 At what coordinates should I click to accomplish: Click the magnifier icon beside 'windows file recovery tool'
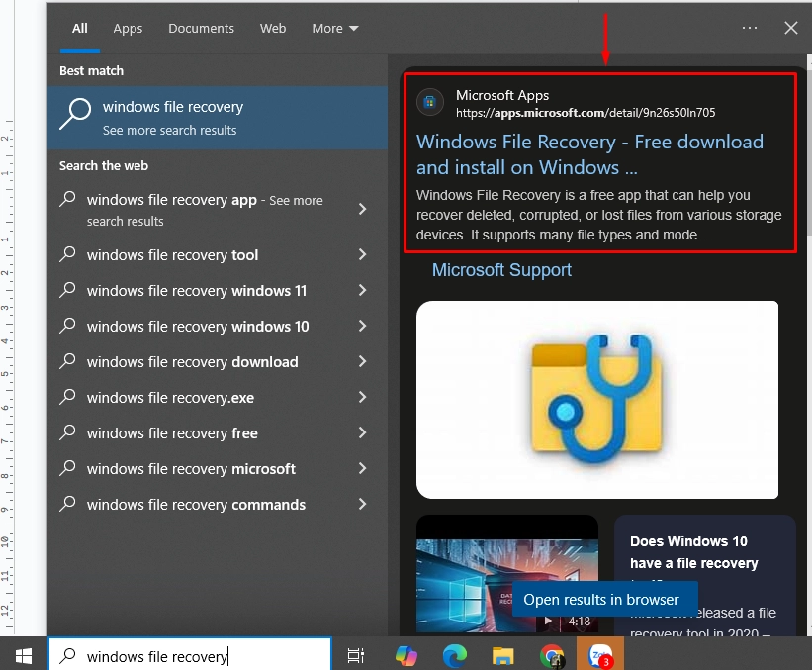coord(68,254)
